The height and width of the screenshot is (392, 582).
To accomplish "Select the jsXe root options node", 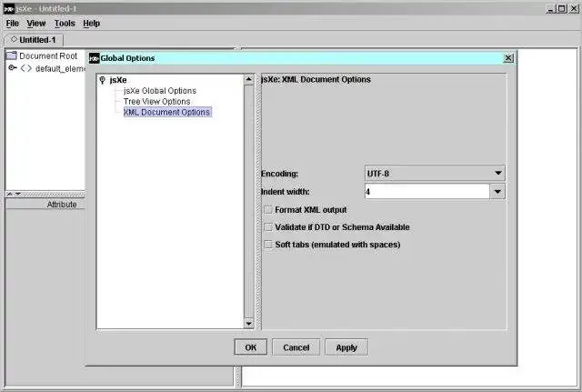I will (x=118, y=80).
